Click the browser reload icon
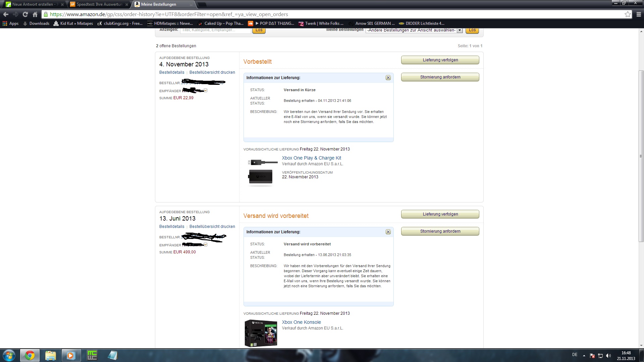Screen dimensions: 644x362 click(25, 14)
